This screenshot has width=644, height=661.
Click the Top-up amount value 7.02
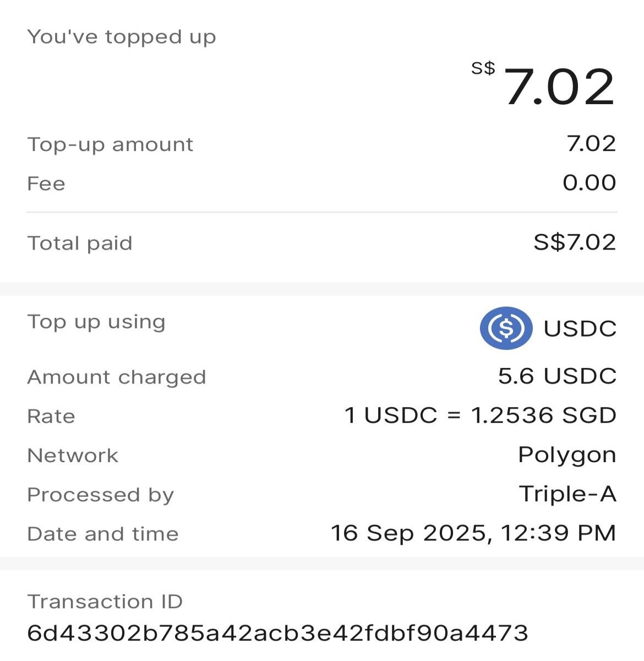point(591,144)
